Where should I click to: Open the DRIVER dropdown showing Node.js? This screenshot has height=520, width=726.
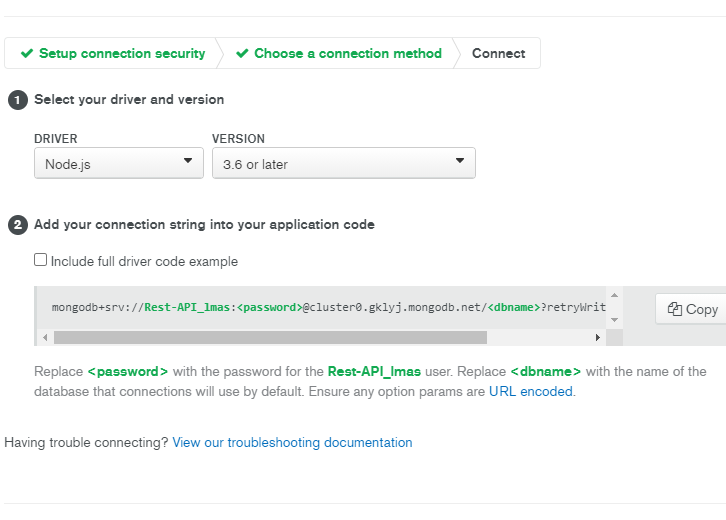[119, 163]
